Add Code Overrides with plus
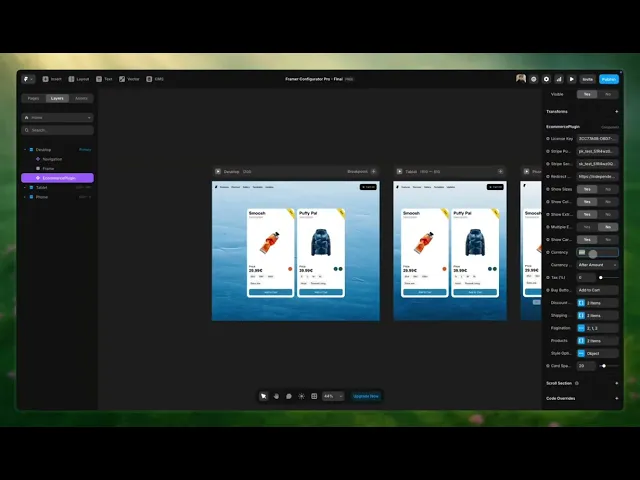The height and width of the screenshot is (480, 640). point(616,398)
